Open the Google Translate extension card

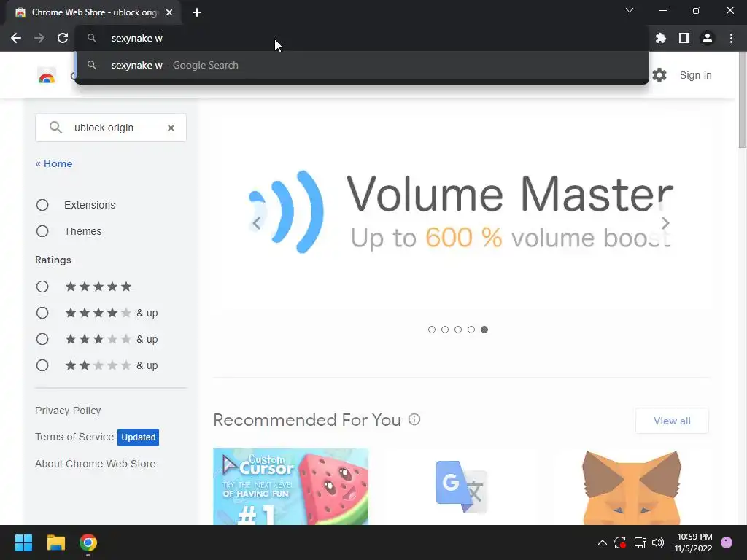[x=461, y=486]
